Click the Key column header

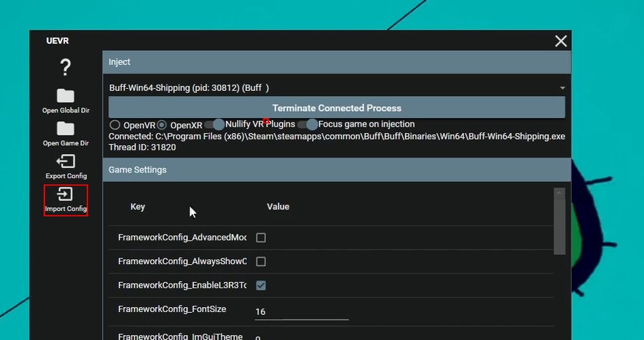tap(138, 207)
